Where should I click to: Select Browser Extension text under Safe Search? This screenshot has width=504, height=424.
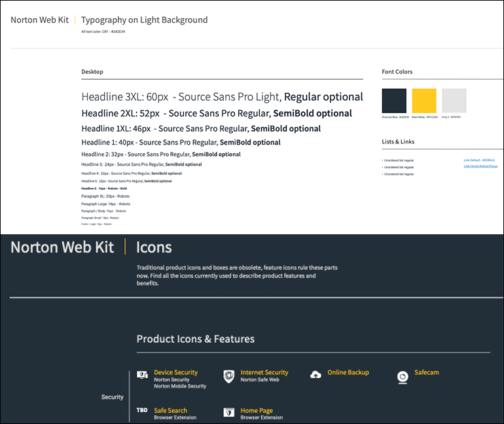[175, 417]
